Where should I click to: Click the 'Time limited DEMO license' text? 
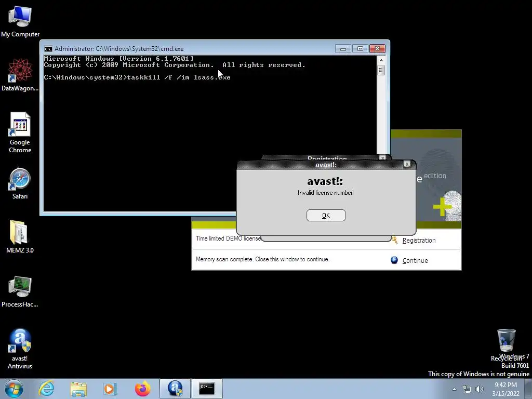tap(229, 238)
